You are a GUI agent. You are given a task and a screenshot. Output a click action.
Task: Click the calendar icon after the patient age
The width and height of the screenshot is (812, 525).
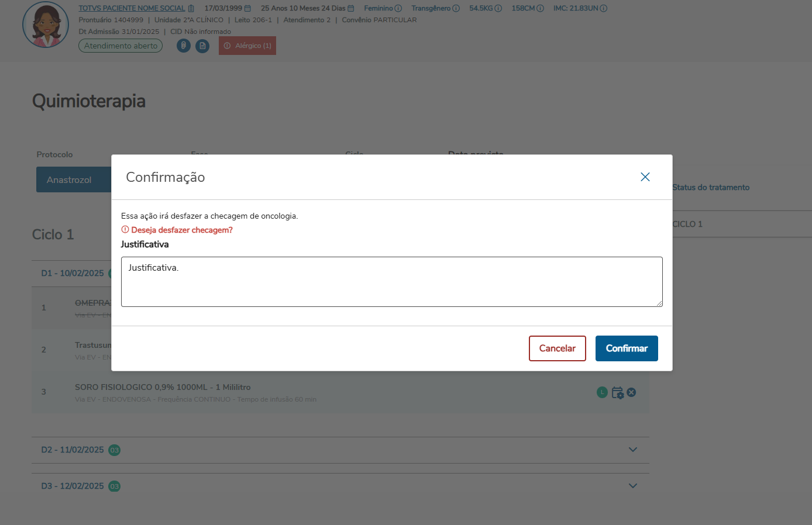pos(351,9)
